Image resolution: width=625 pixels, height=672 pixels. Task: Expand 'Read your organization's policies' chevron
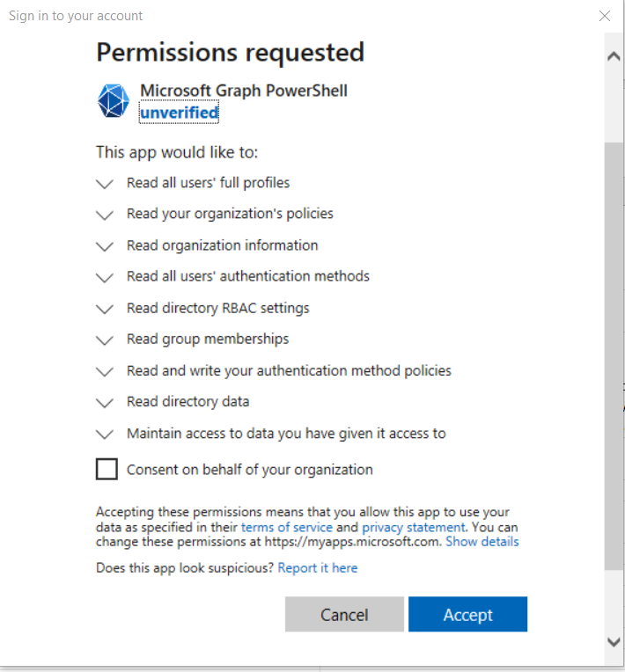[x=105, y=215]
